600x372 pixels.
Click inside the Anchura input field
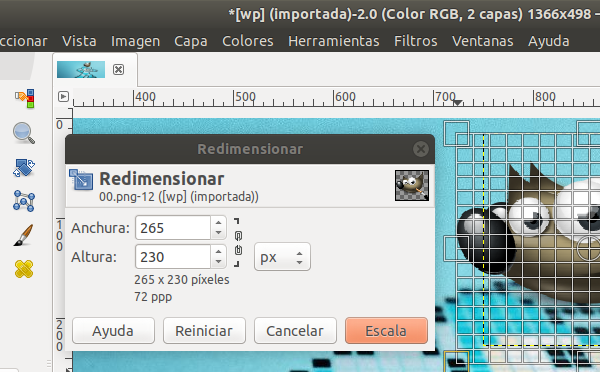click(x=173, y=228)
